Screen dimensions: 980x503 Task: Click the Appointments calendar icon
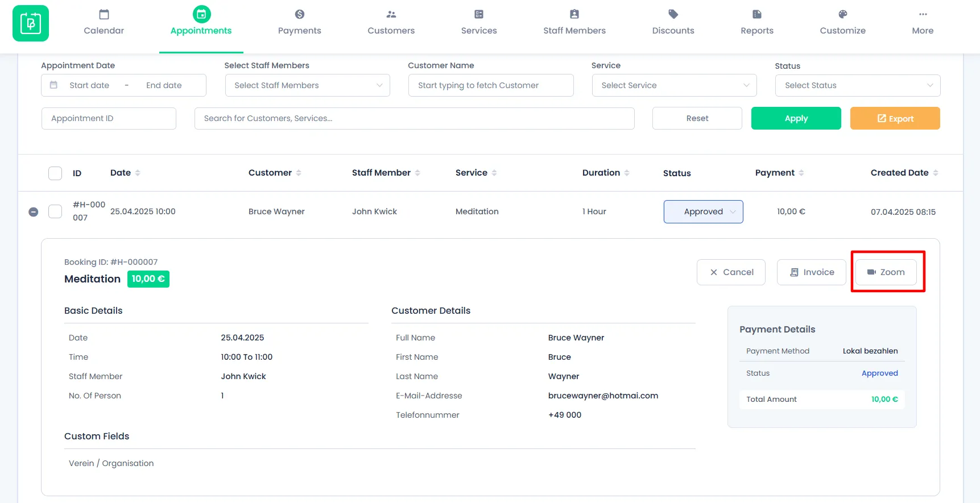(201, 14)
